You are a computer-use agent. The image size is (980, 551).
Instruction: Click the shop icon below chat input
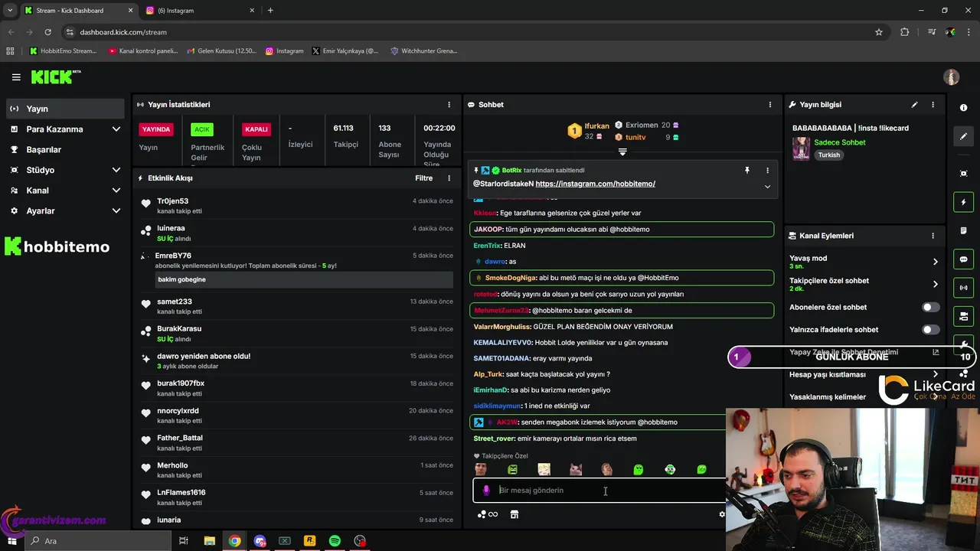pos(514,514)
